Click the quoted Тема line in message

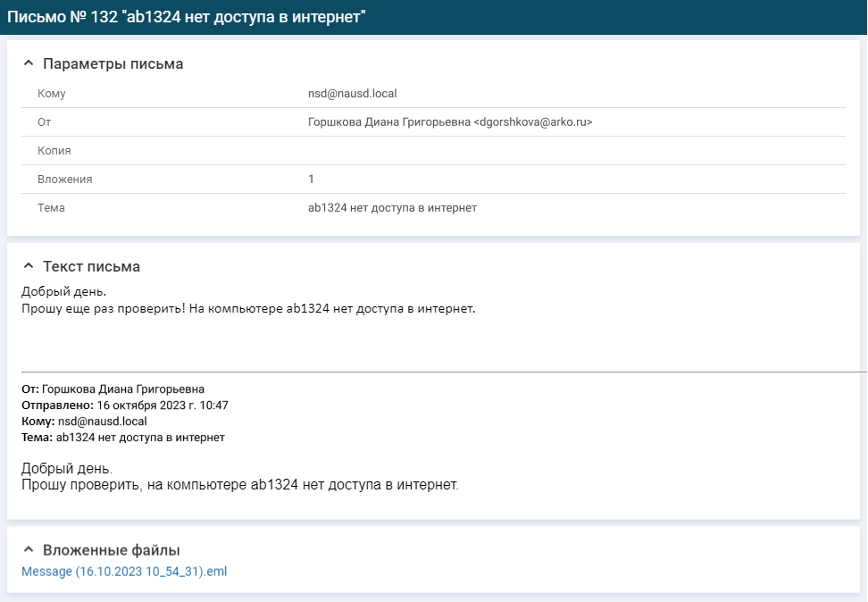(123, 438)
